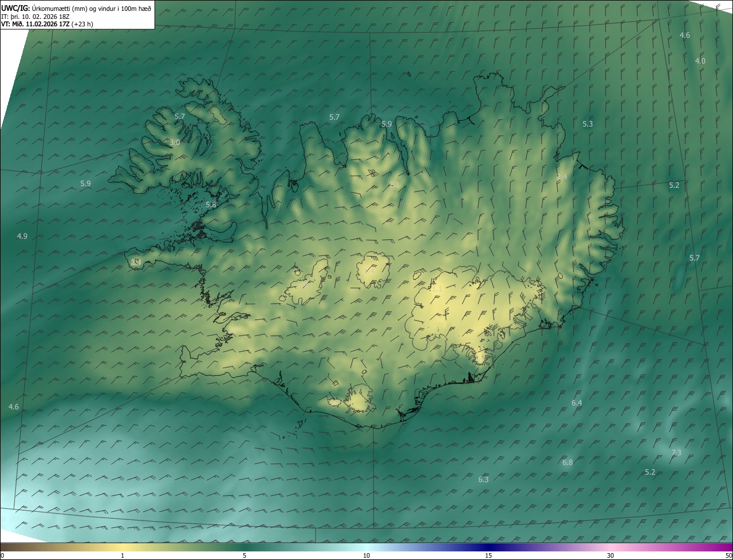
Task: Click the 1 tick label on the color scale
Action: (123, 555)
